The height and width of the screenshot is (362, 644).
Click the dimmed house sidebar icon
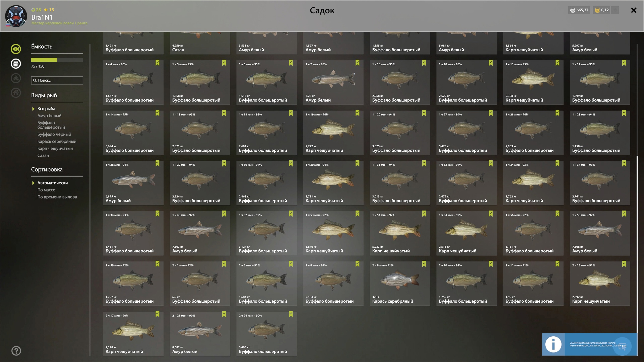coord(16,93)
